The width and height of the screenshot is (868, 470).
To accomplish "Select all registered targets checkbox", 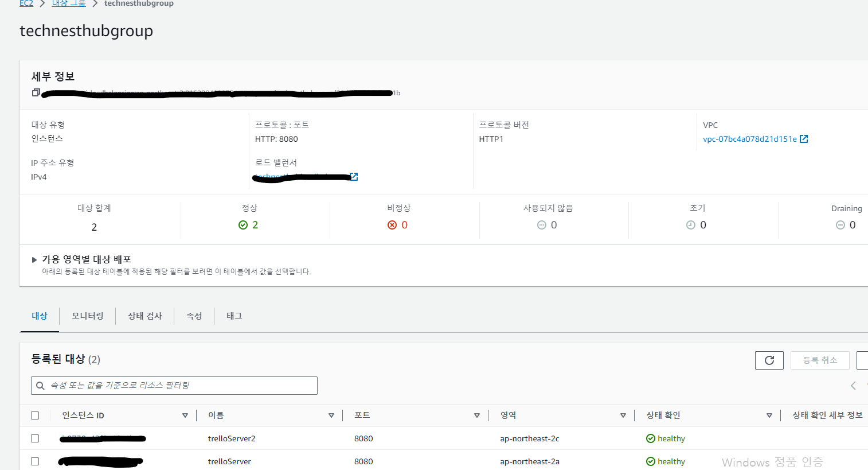I will tap(35, 415).
